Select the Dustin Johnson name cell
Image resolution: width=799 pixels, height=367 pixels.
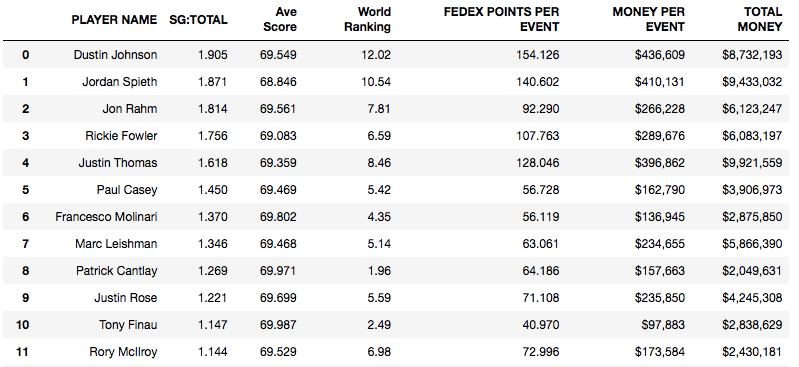[115, 55]
